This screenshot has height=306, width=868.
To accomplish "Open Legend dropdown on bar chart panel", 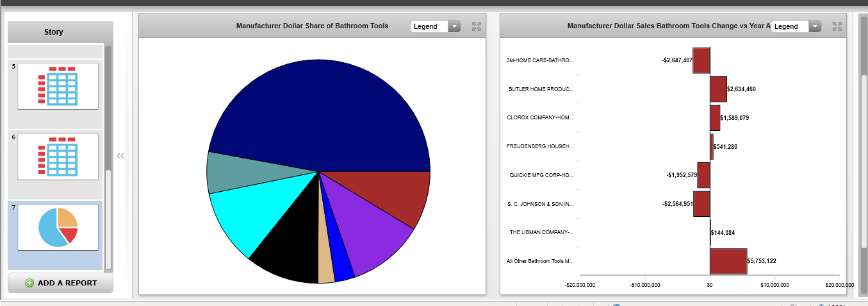I will click(x=796, y=26).
